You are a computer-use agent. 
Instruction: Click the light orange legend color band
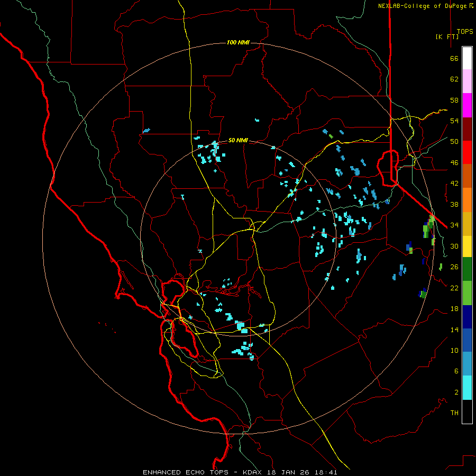coord(467,200)
